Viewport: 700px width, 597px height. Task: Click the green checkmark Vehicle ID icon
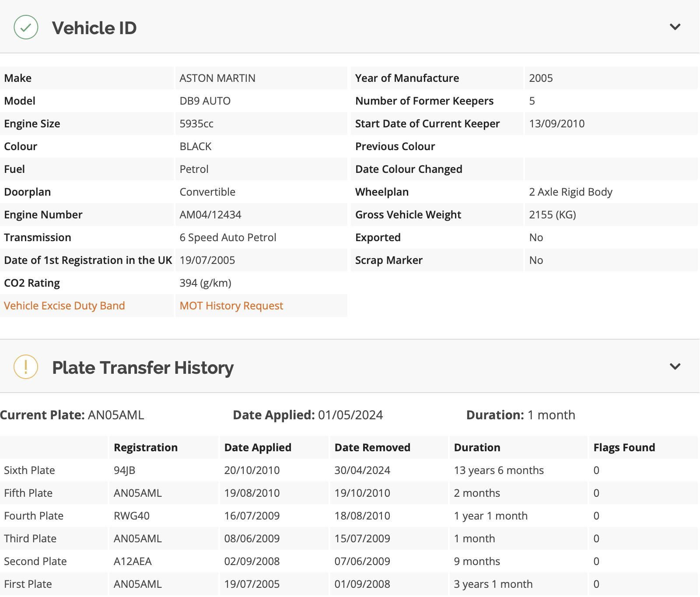26,27
